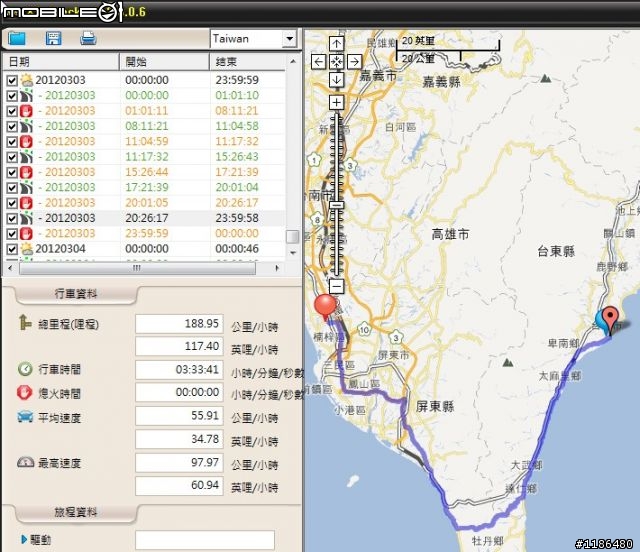640x552 pixels.
Task: Click average speed field showing 34.78
Action: (179, 439)
